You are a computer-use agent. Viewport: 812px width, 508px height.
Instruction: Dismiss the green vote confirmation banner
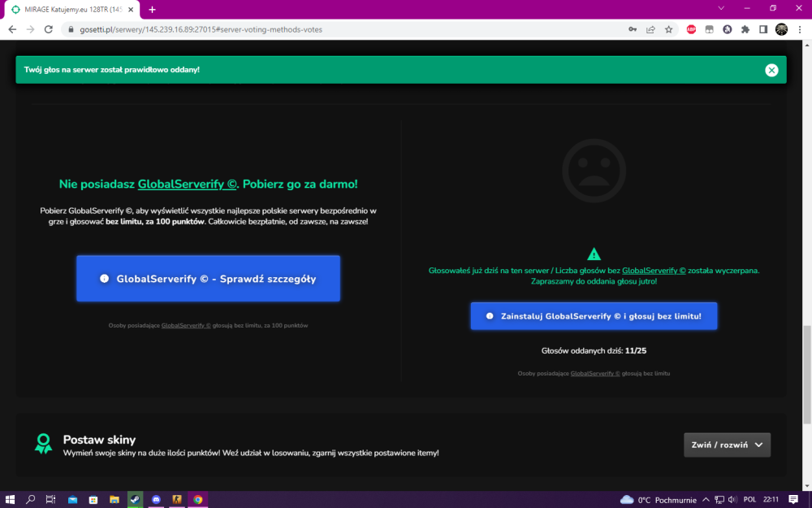771,70
